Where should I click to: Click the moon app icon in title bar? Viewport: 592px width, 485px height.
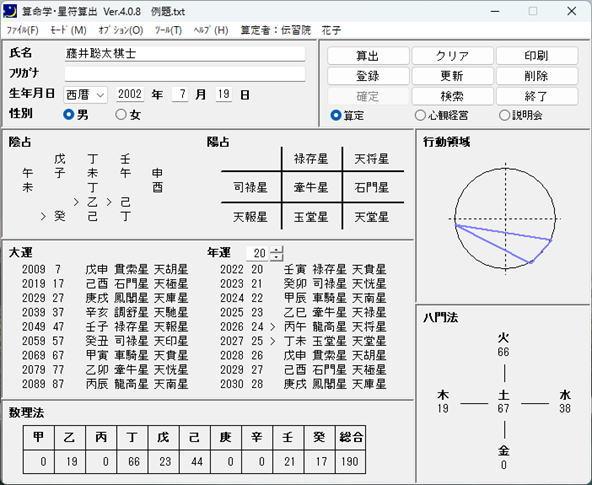(x=10, y=11)
